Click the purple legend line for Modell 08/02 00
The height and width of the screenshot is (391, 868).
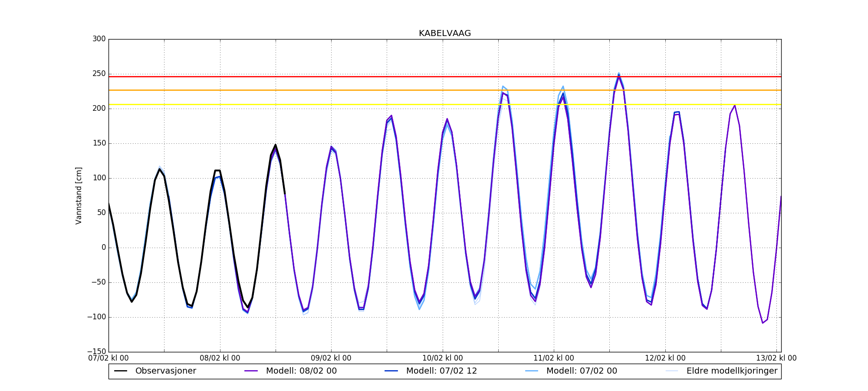pos(251,371)
